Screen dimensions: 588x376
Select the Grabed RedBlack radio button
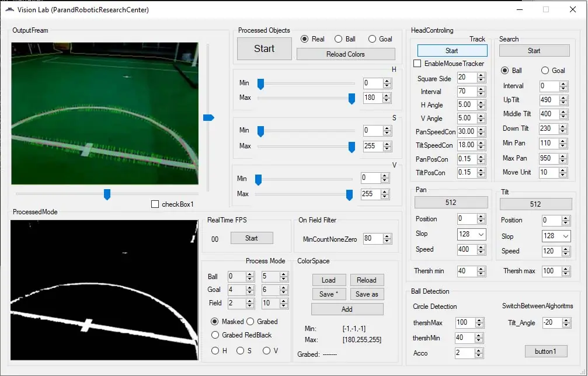[215, 335]
